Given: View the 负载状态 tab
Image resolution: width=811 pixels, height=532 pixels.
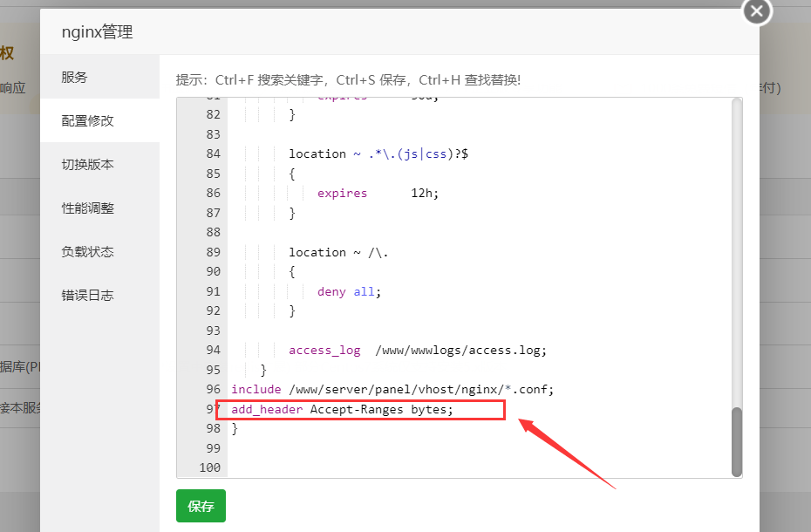Looking at the screenshot, I should (x=99, y=251).
